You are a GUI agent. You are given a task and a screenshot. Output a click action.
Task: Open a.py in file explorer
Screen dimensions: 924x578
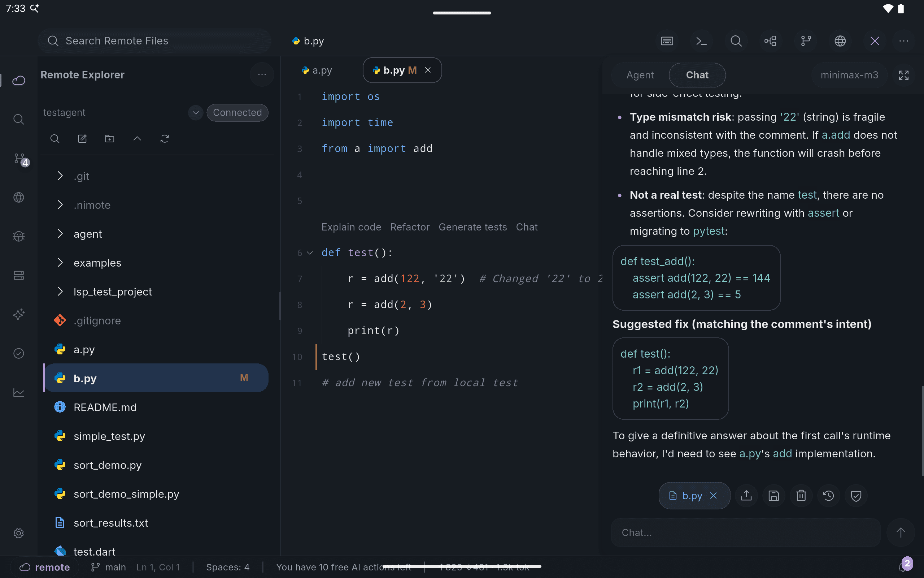pos(156,349)
